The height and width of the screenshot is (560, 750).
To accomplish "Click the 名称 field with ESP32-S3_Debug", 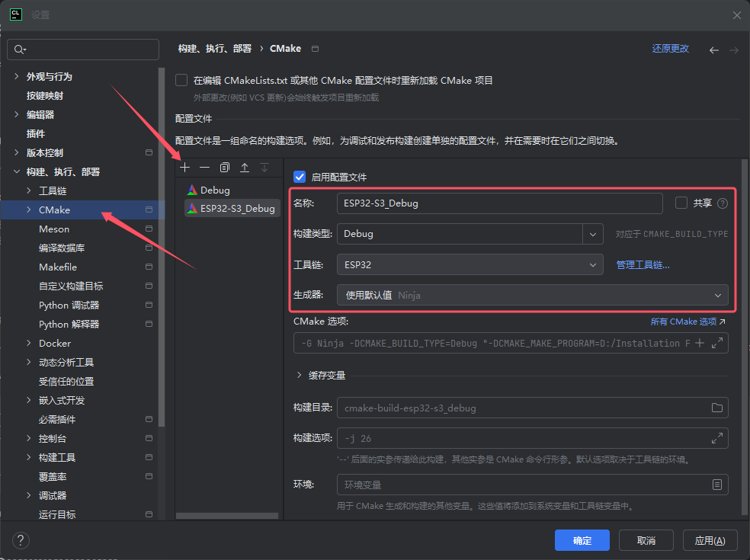I will coord(500,203).
